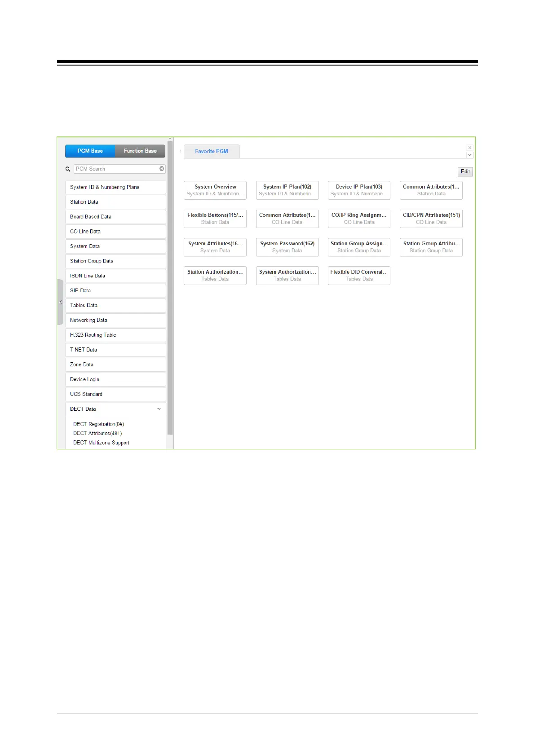Open Device Login menu
535x756 pixels.
pos(115,379)
